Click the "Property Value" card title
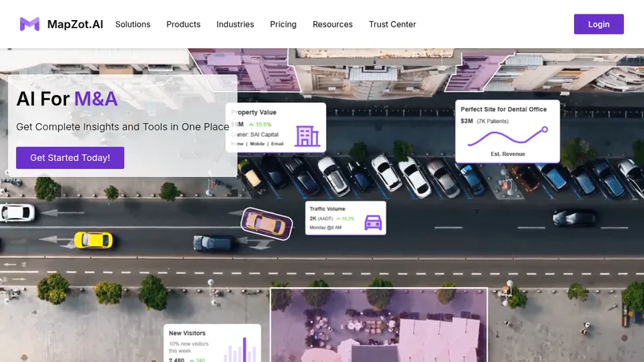This screenshot has height=362, width=644. pos(254,112)
